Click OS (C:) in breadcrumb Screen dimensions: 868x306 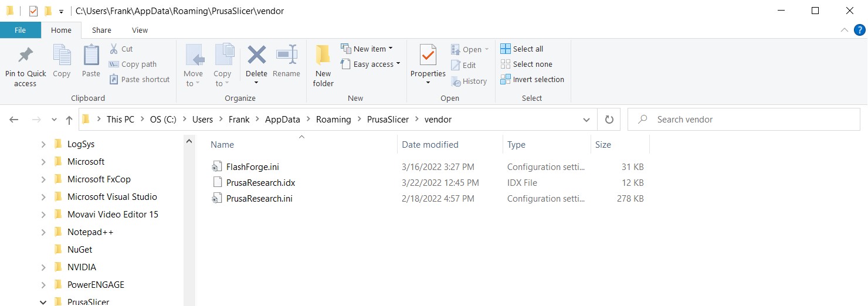(164, 120)
